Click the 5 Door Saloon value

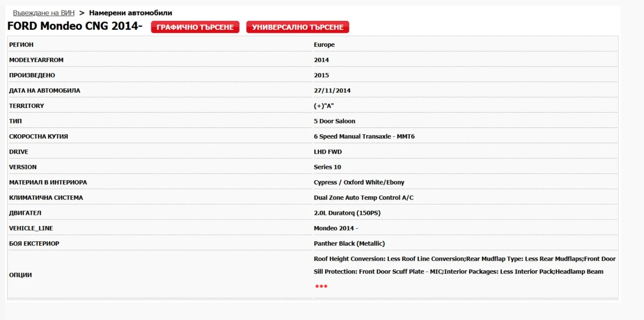pyautogui.click(x=334, y=121)
